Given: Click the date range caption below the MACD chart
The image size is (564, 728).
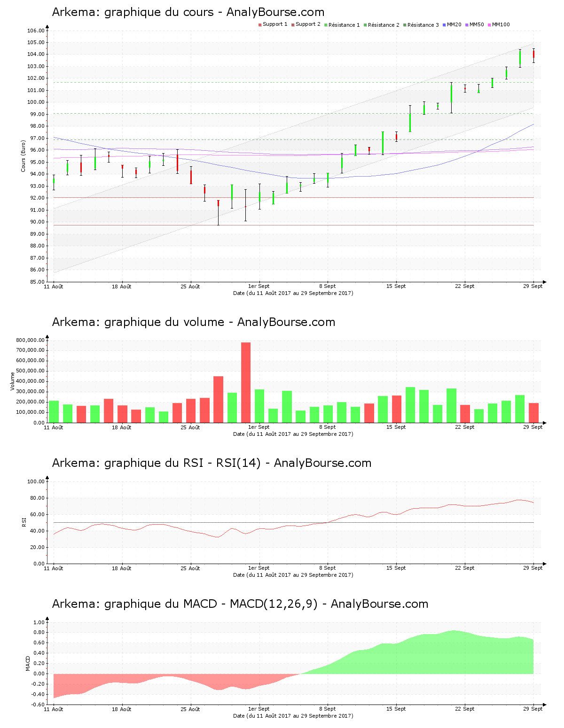Looking at the screenshot, I should pyautogui.click(x=293, y=716).
